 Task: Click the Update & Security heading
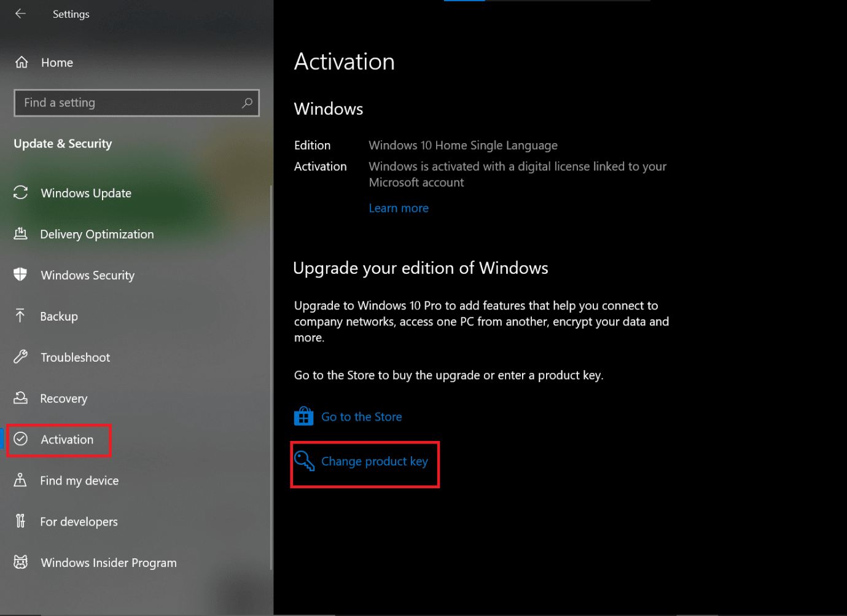click(63, 144)
